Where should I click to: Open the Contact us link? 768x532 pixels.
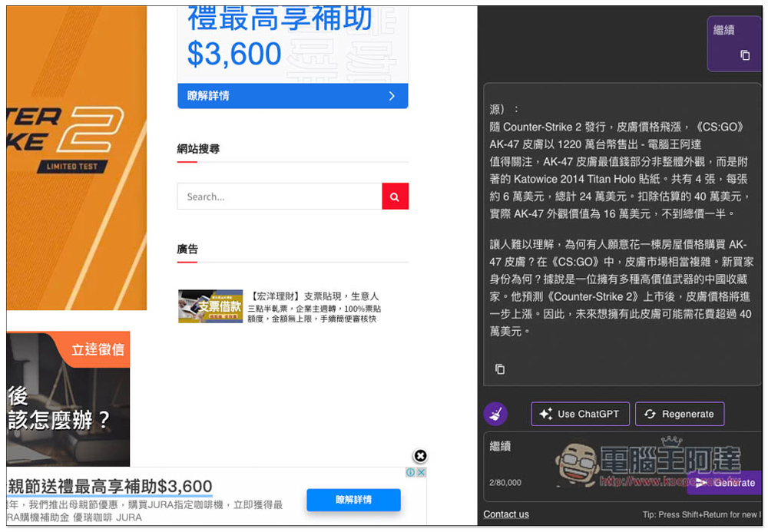[x=506, y=514]
